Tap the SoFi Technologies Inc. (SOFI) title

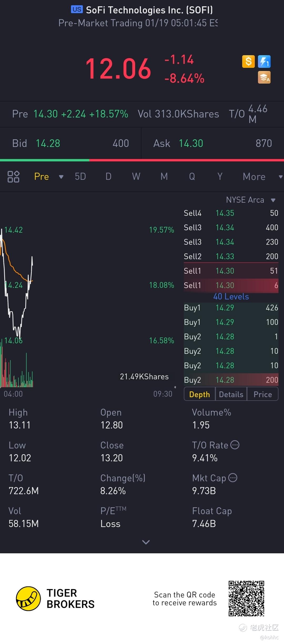pos(149,10)
